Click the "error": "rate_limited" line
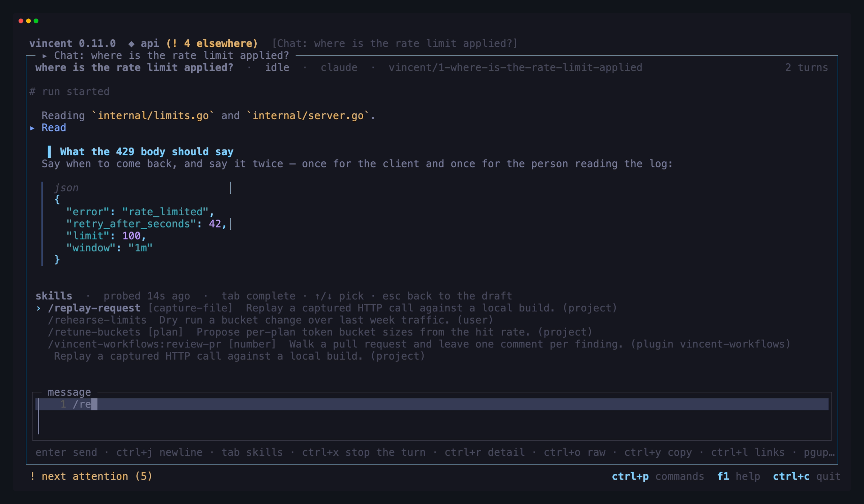Screen dimensions: 864x504 pyautogui.click(x=140, y=212)
